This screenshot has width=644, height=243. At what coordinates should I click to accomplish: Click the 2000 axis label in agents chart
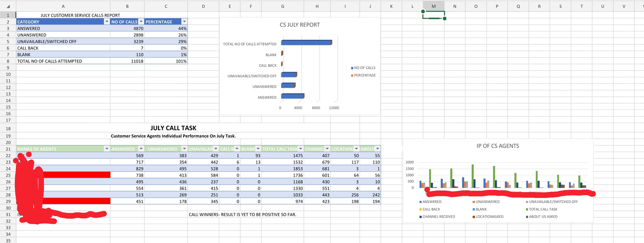point(410,162)
